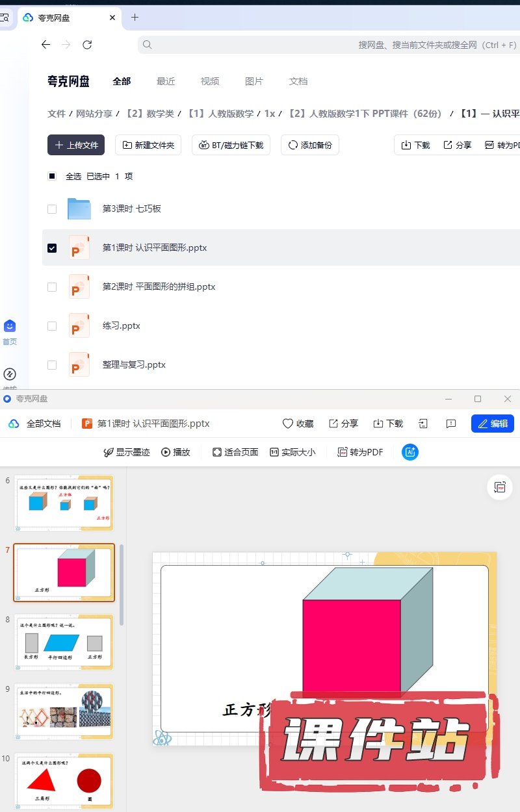
Task: Tick the checkbox for 练习.pptx
Action: [x=52, y=326]
